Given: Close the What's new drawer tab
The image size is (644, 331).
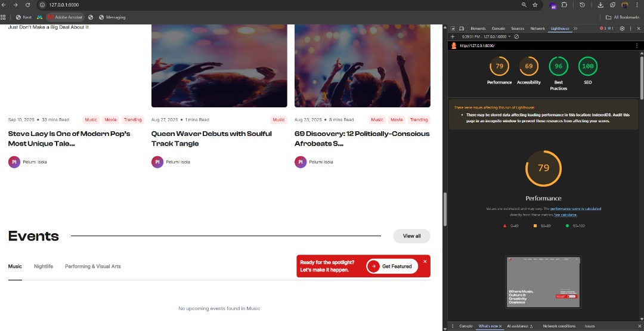Looking at the screenshot, I should pyautogui.click(x=500, y=326).
